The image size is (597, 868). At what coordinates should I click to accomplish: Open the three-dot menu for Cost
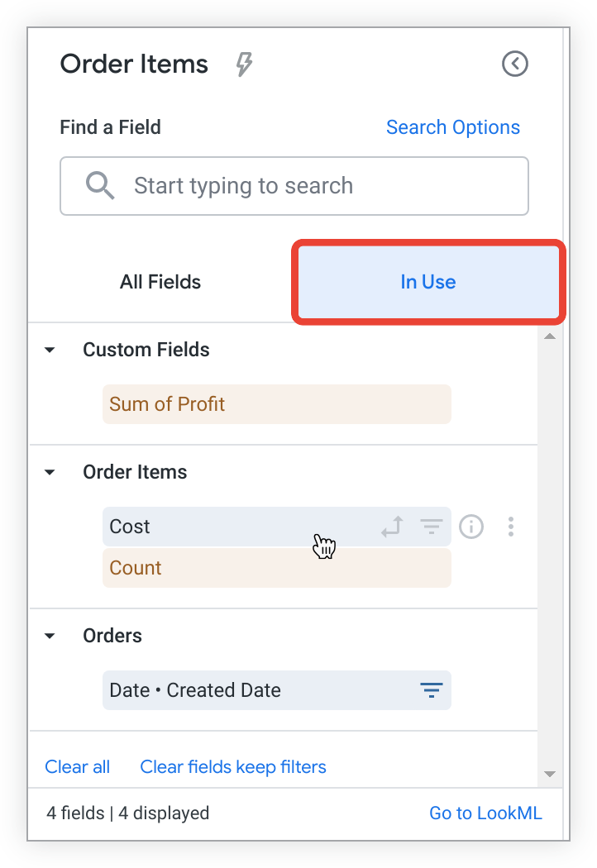point(510,527)
